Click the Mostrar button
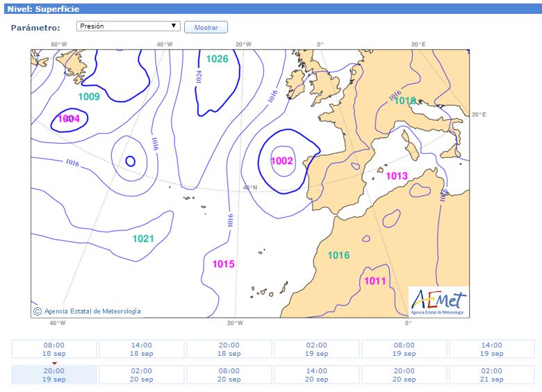Image resolution: width=542 pixels, height=392 pixels. click(x=206, y=27)
